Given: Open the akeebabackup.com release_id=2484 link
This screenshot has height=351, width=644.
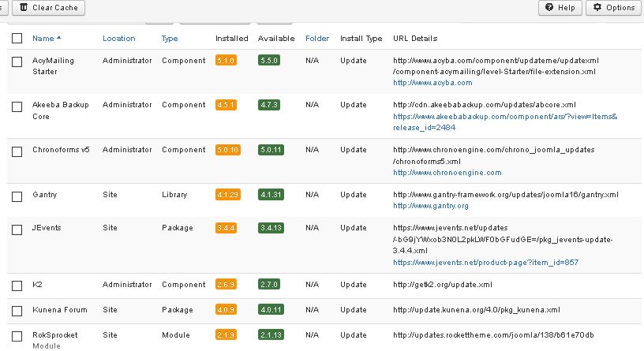Looking at the screenshot, I should (505, 122).
